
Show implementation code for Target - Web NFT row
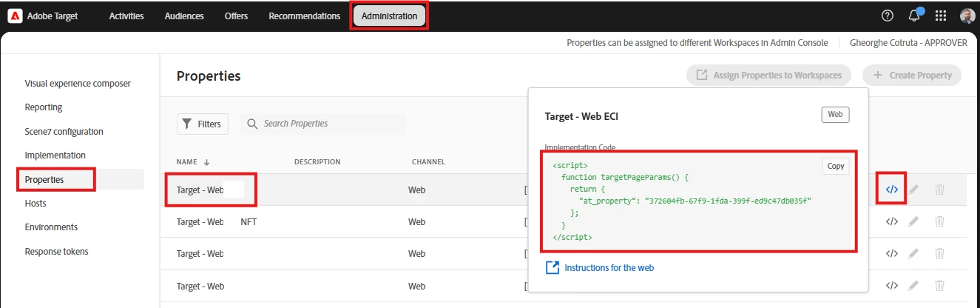tap(892, 221)
